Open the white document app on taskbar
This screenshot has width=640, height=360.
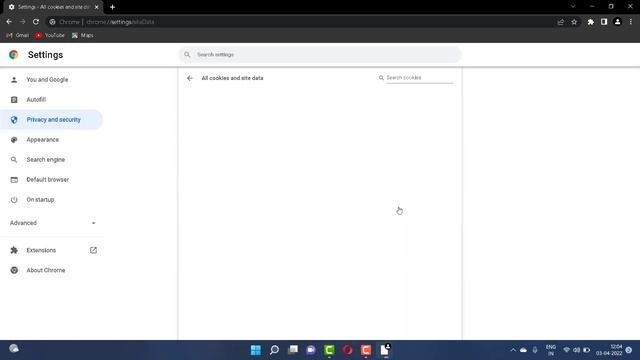[385, 350]
